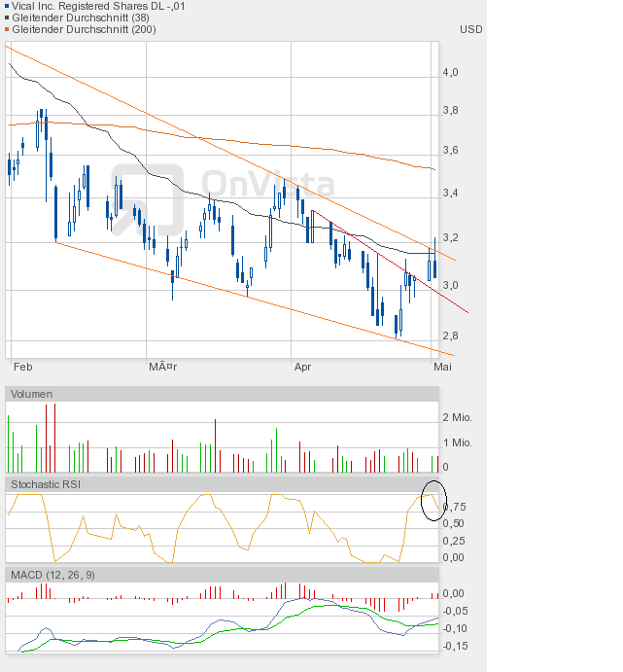Click the 0,75 Stochastic RSI axis label

tap(453, 507)
